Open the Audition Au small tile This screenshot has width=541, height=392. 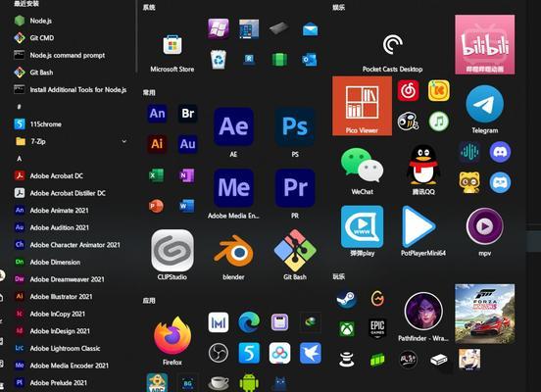click(x=188, y=143)
